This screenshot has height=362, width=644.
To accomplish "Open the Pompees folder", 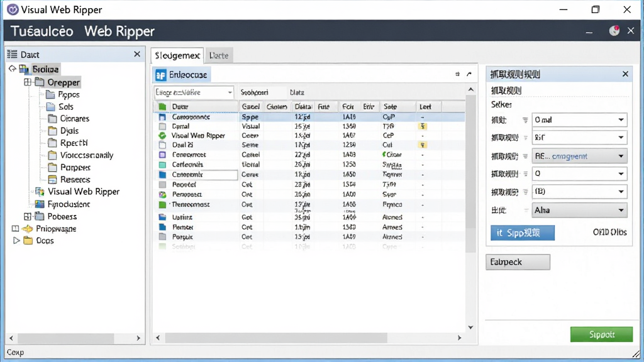I will [75, 167].
